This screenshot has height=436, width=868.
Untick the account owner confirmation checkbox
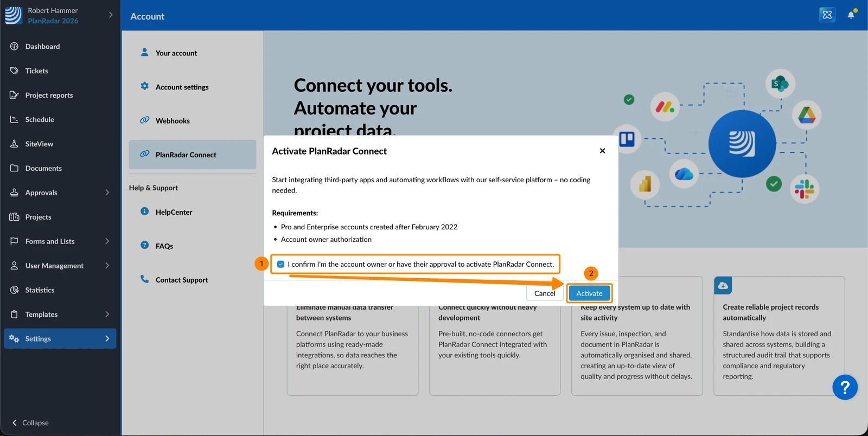coord(280,264)
